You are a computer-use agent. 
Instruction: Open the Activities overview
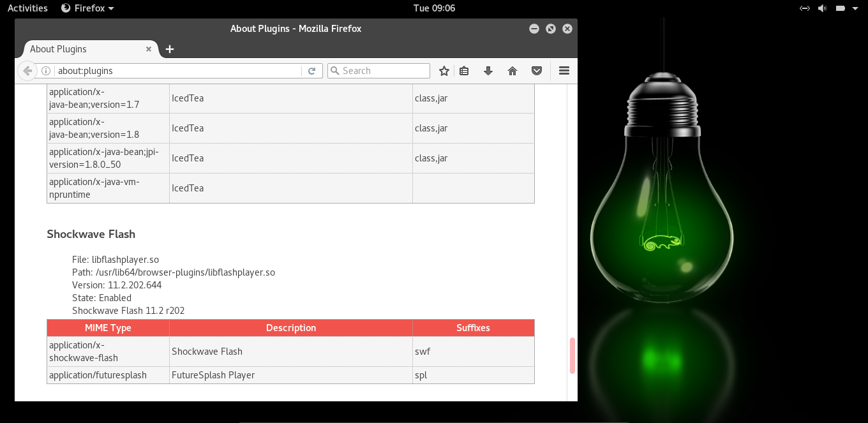pyautogui.click(x=27, y=8)
